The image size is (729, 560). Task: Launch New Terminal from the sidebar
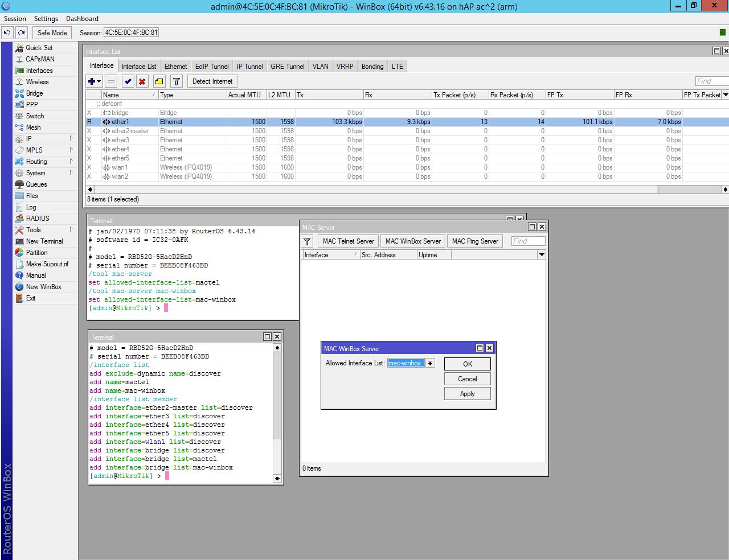[x=44, y=241]
